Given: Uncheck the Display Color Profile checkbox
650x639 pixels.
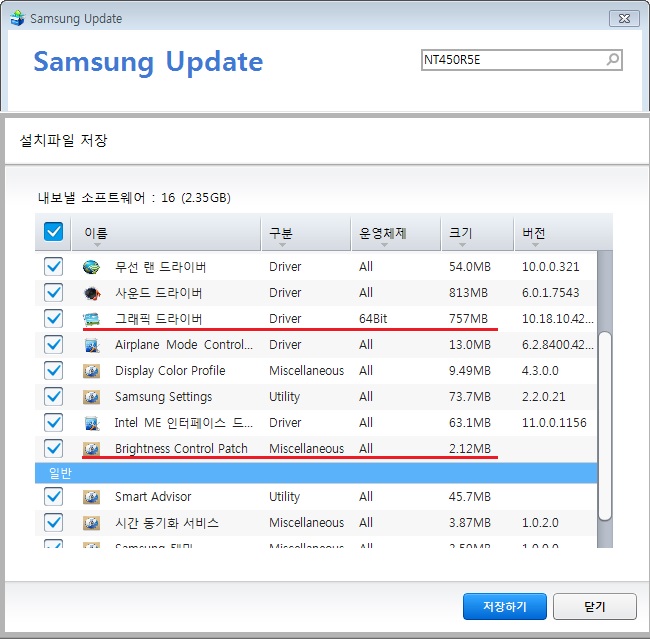Looking at the screenshot, I should point(53,371).
